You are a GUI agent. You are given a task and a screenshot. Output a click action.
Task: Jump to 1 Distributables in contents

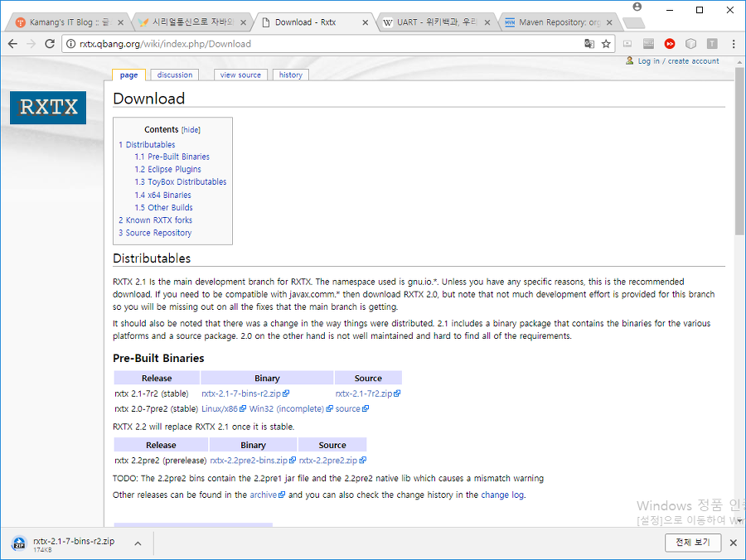pyautogui.click(x=147, y=144)
